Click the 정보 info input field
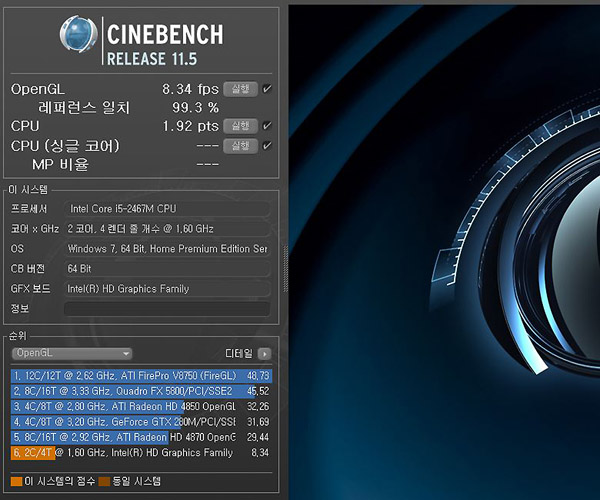The image size is (600, 500). point(167,309)
